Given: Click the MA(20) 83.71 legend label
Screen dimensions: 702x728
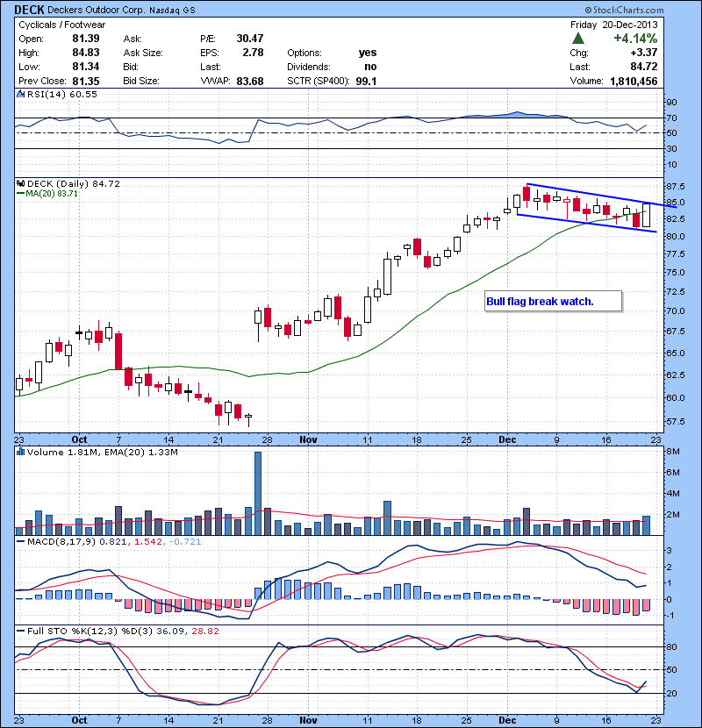Looking at the screenshot, I should coord(52,193).
